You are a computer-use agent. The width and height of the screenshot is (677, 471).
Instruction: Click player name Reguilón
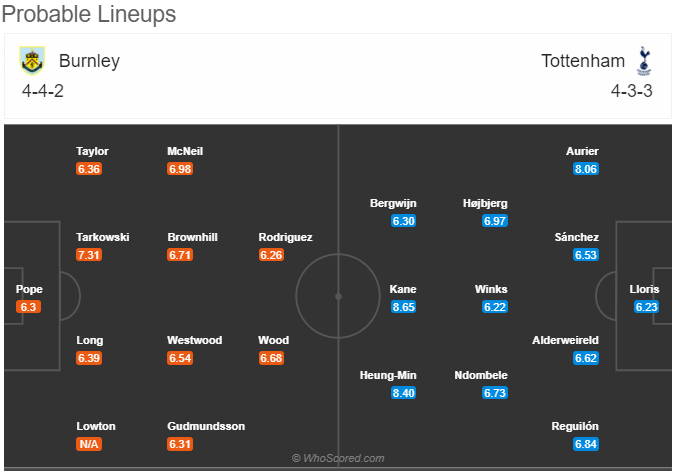575,427
